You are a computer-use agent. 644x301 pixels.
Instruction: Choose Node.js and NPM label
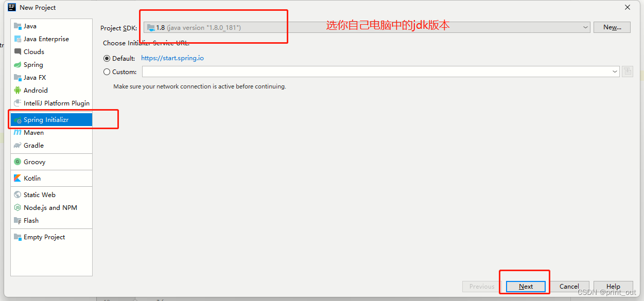coord(50,208)
